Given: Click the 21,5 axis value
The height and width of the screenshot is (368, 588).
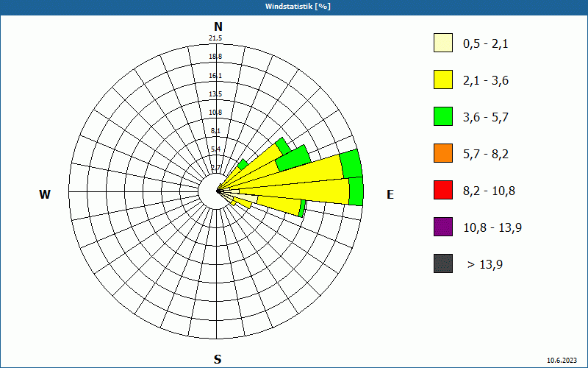Looking at the screenshot, I should 215,38.
